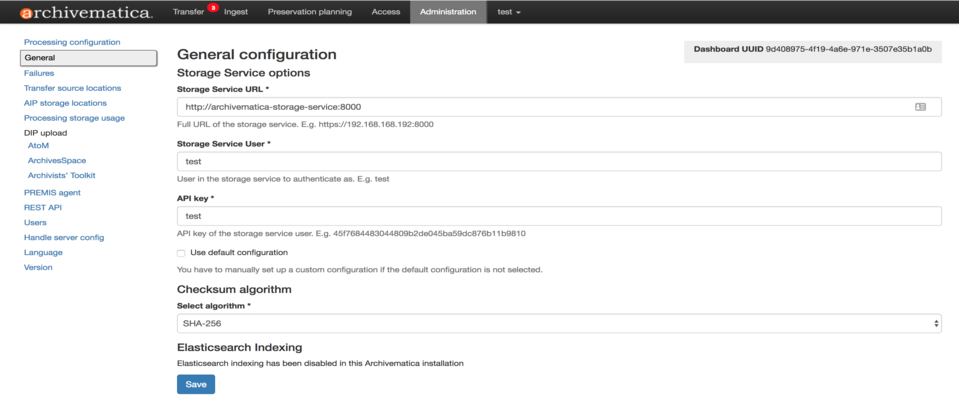Screen dimensions: 959x405
Task: Open Transfer source locations link
Action: coord(73,88)
